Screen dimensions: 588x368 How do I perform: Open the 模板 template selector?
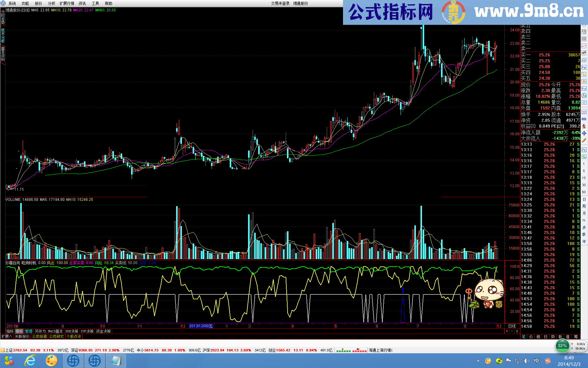[x=19, y=331]
